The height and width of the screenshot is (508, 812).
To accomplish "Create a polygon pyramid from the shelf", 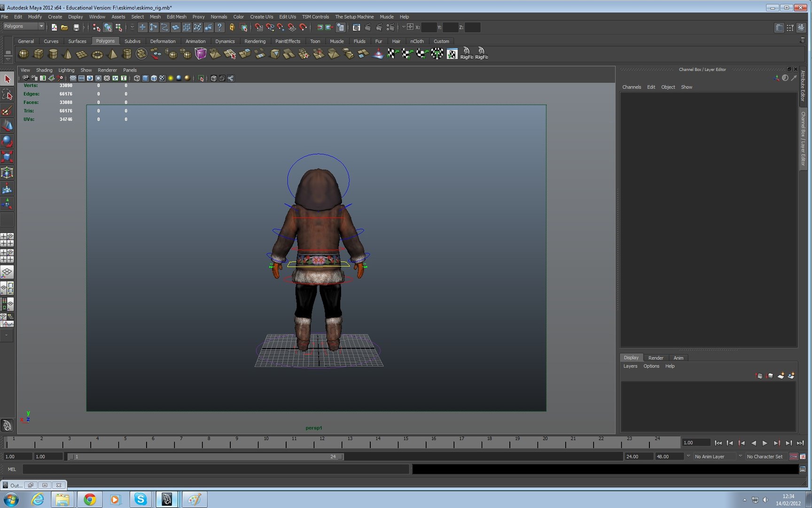I will pyautogui.click(x=112, y=54).
